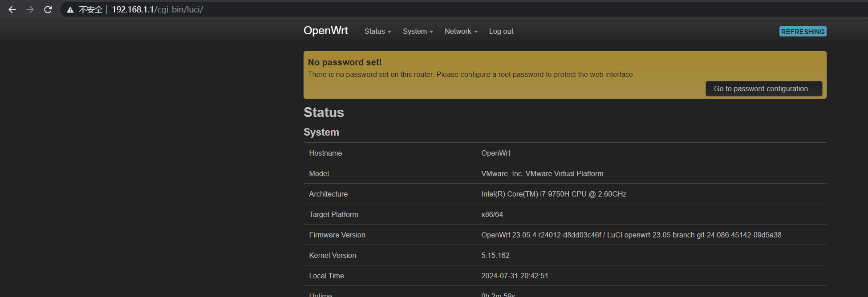Select the VMware Virtual Platform model text
Image resolution: width=868 pixels, height=297 pixels.
[x=542, y=173]
